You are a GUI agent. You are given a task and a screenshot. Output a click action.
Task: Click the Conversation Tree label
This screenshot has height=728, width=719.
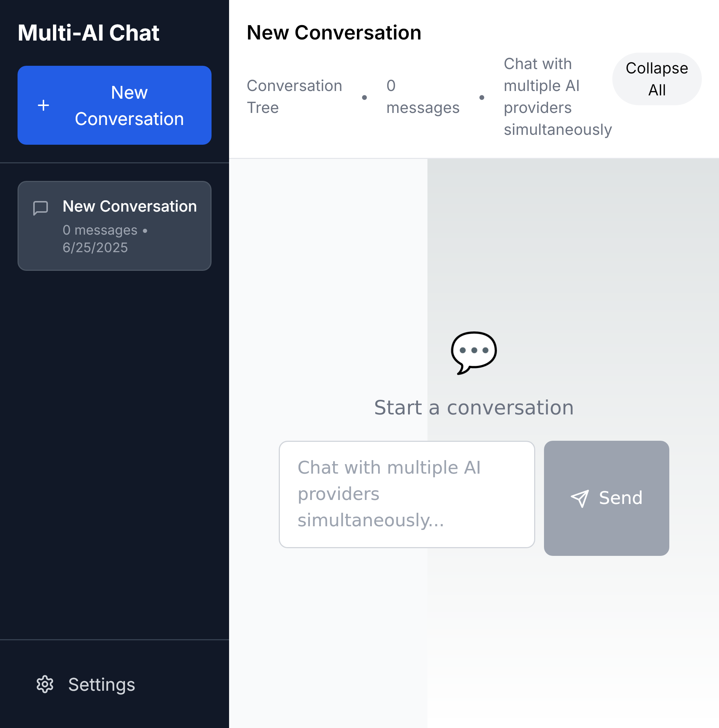[x=294, y=97]
